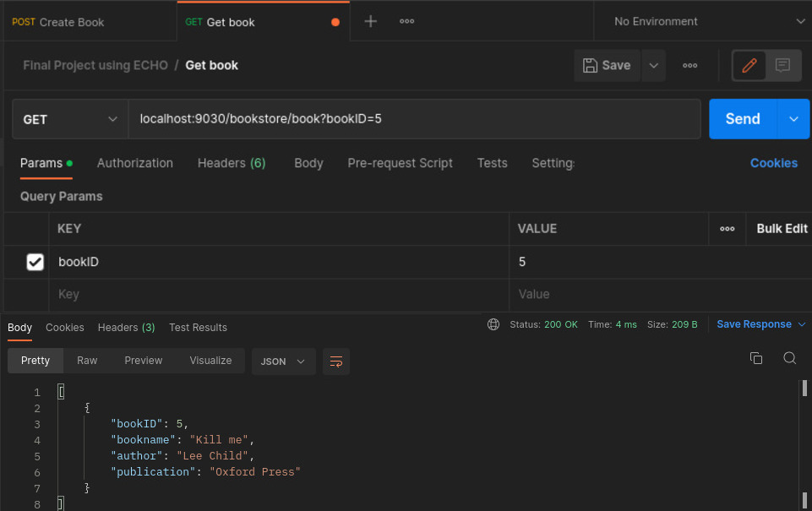Toggle the response line wrap icon
This screenshot has height=511, width=812.
336,361
